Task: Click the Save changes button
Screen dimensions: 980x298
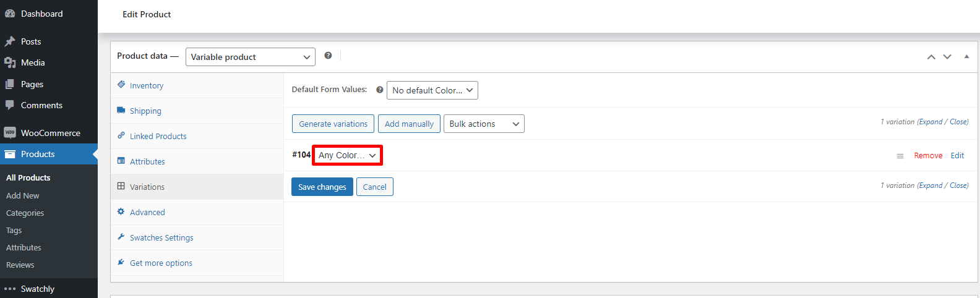Action: 322,187
